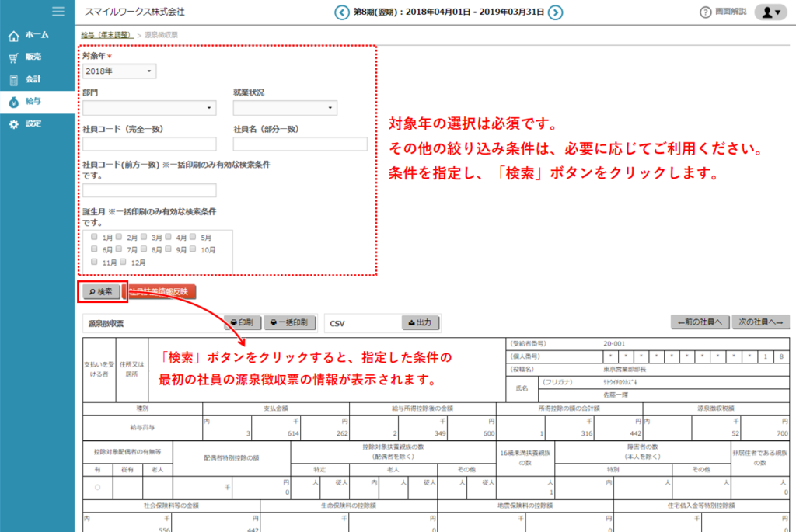Check the 11月 birth month checkbox
This screenshot has width=796, height=532.
(x=94, y=262)
